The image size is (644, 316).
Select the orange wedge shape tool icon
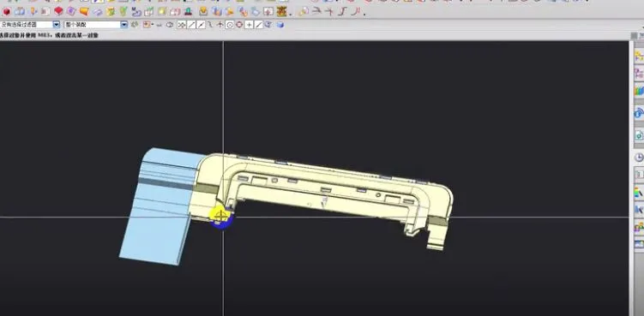84,11
